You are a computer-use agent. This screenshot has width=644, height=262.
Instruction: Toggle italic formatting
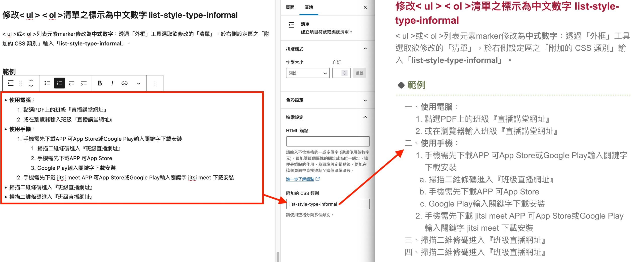point(112,83)
